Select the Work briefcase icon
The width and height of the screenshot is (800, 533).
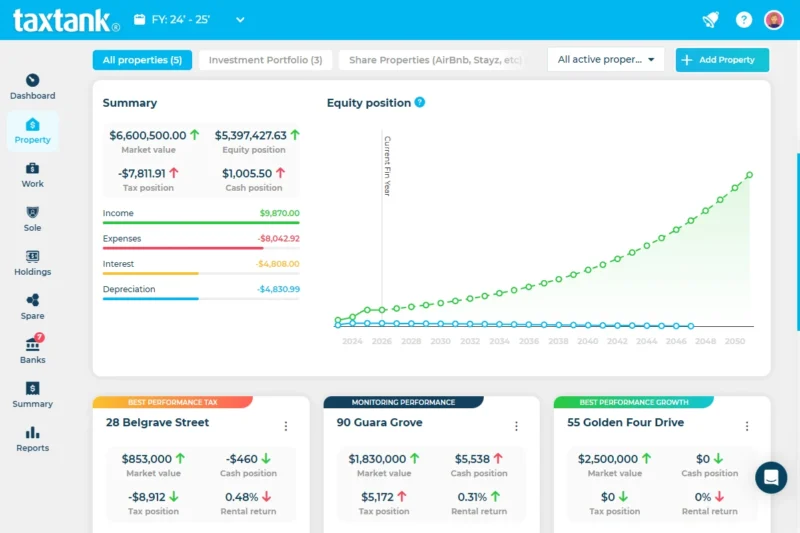tap(32, 169)
